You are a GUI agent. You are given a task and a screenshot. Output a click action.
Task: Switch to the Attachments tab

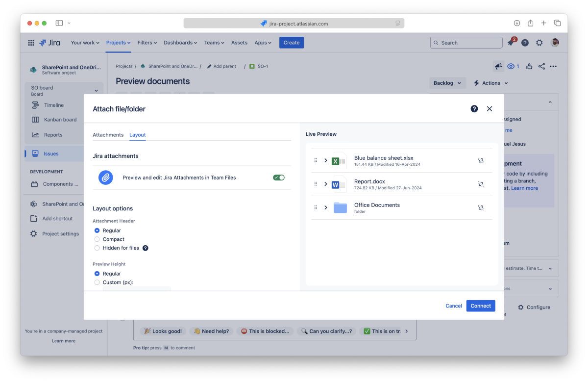(108, 135)
